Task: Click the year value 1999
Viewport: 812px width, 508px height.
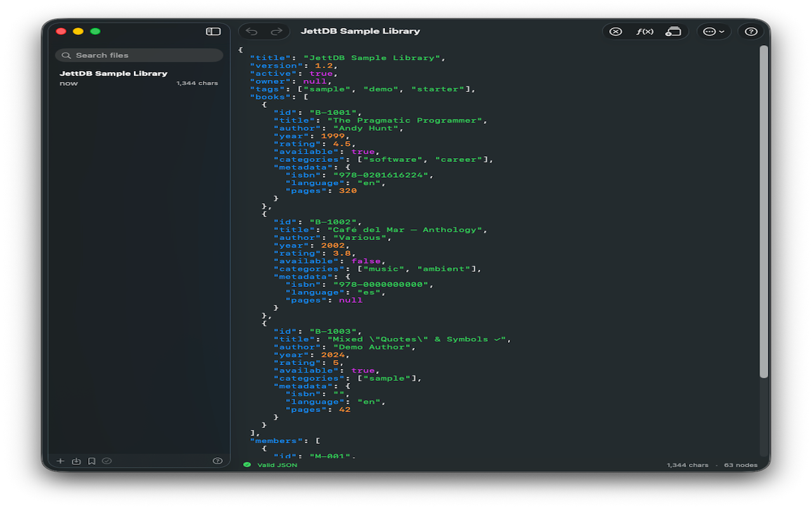Action: tap(333, 136)
